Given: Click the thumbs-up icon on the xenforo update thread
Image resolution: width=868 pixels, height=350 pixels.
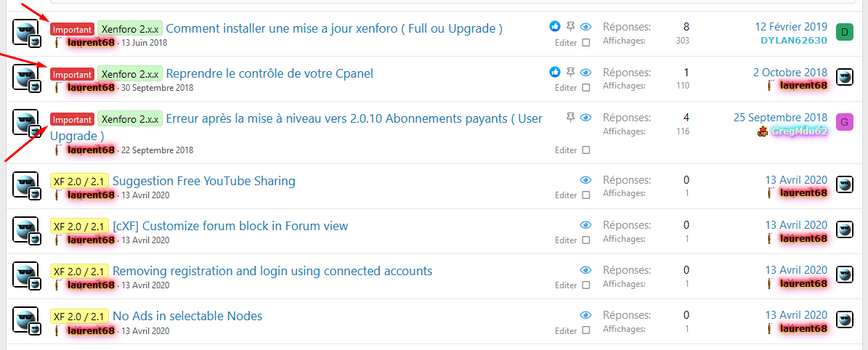Looking at the screenshot, I should (555, 26).
